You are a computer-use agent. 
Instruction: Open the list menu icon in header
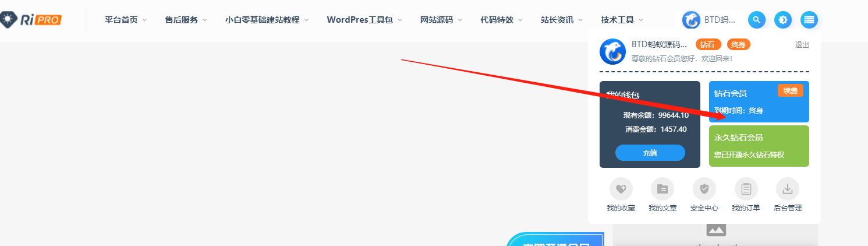click(809, 20)
